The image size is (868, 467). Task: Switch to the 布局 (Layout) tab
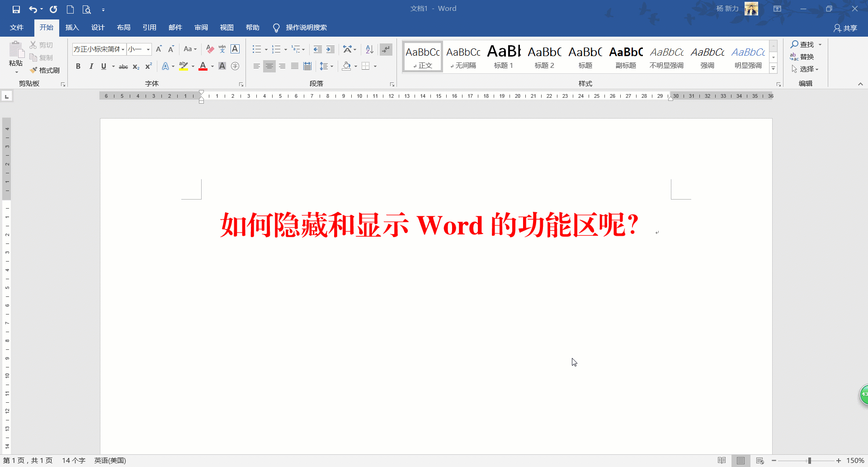(x=123, y=28)
